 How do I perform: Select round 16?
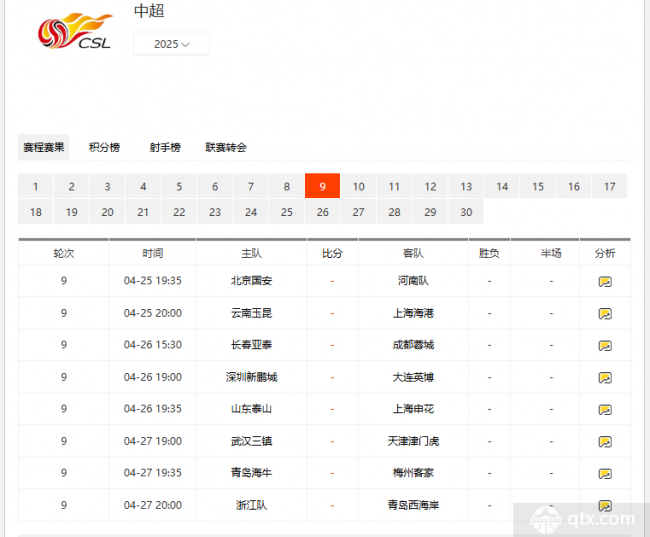[574, 186]
